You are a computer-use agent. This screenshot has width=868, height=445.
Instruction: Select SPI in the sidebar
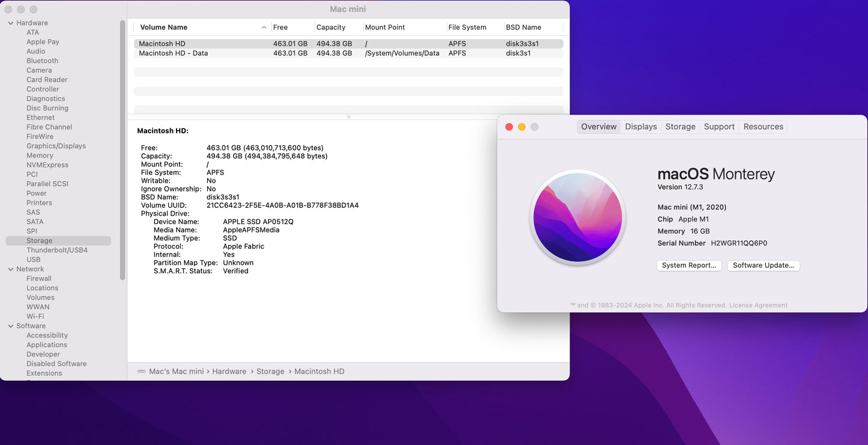(32, 231)
